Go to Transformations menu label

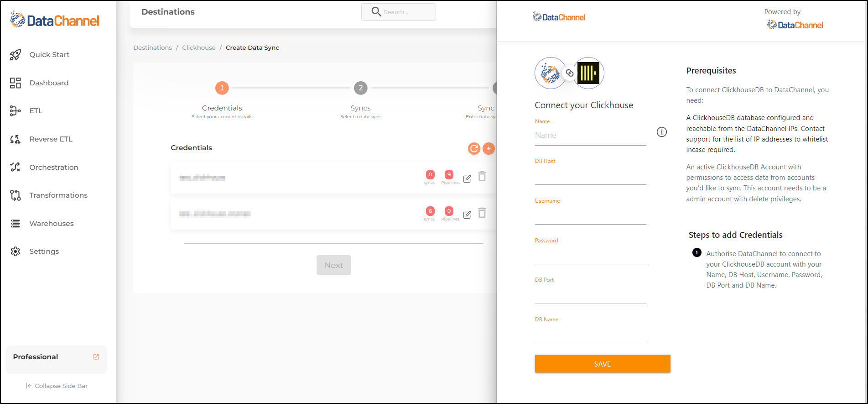click(x=58, y=195)
